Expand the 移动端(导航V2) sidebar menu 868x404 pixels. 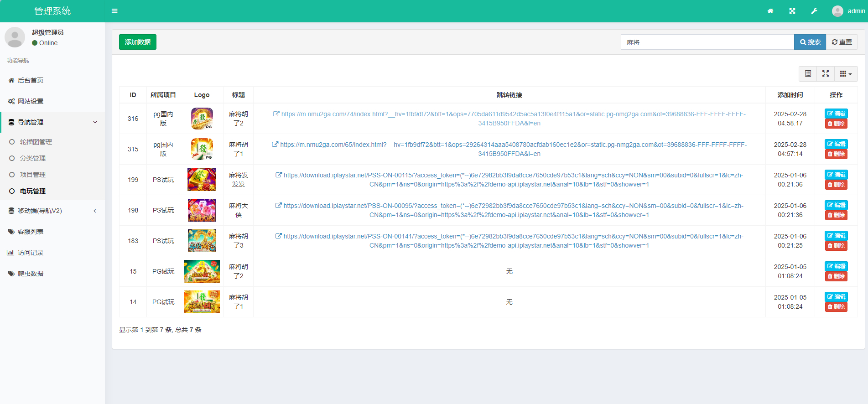click(52, 211)
